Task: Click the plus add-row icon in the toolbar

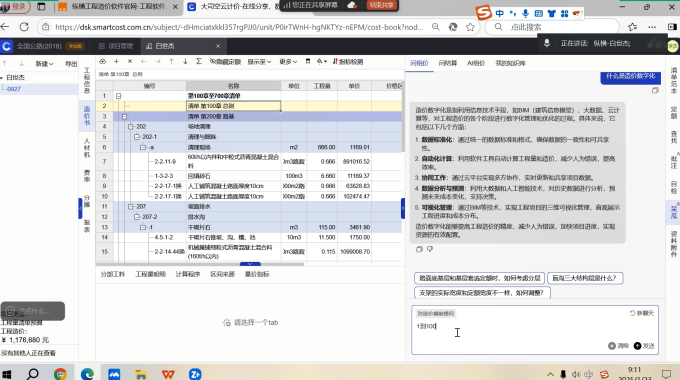Action: click(x=116, y=62)
